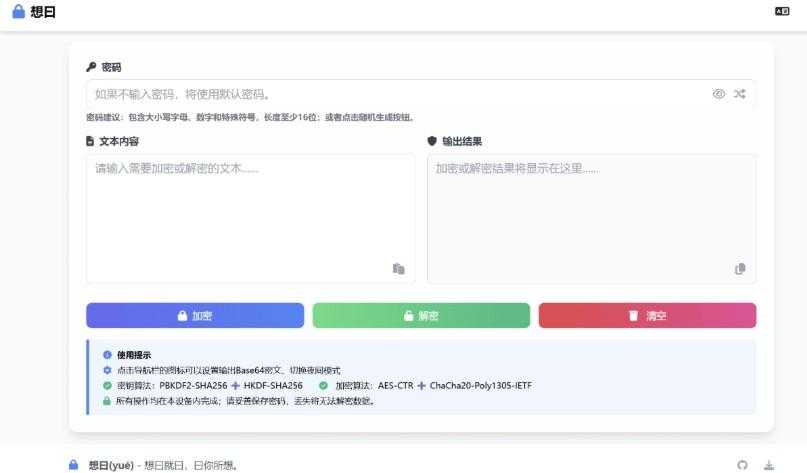The height and width of the screenshot is (473, 807).
Task: Click into the 文本内容 text area
Action: [x=250, y=215]
